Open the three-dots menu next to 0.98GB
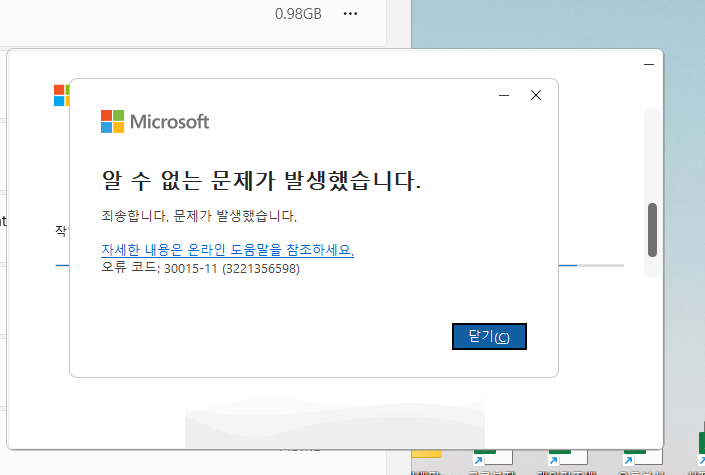The height and width of the screenshot is (475, 705). click(350, 14)
